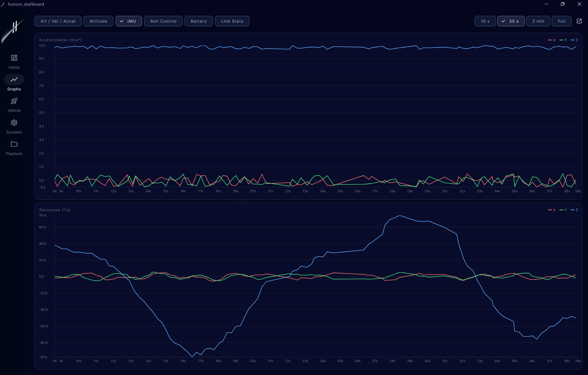The height and width of the screenshot is (375, 588).
Task: Open Systems settings from the sidebar
Action: tap(14, 126)
